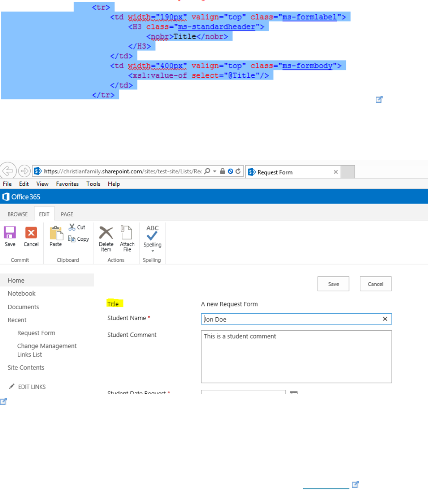
Task: Click the Paste clipboard icon
Action: [x=56, y=233]
